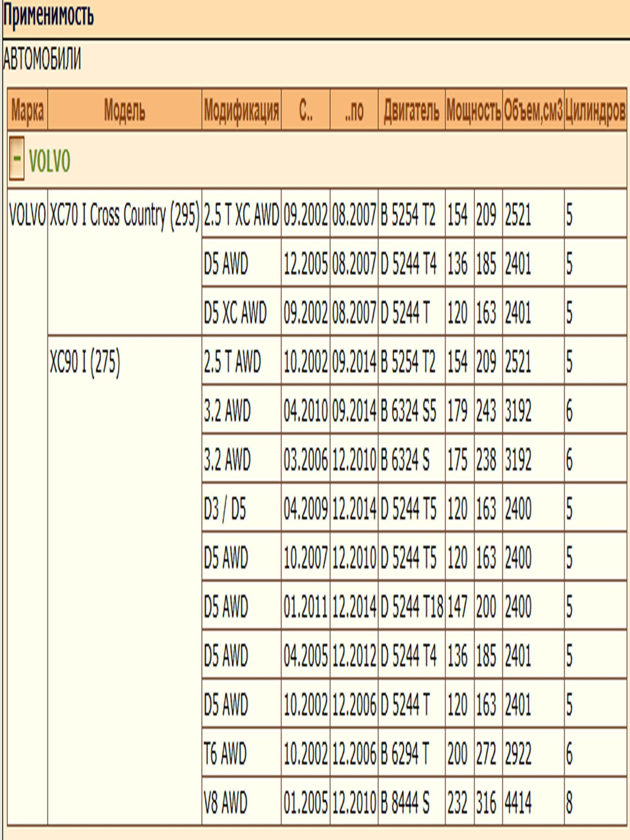
Task: Click the Цилиндров column header
Action: (595, 111)
